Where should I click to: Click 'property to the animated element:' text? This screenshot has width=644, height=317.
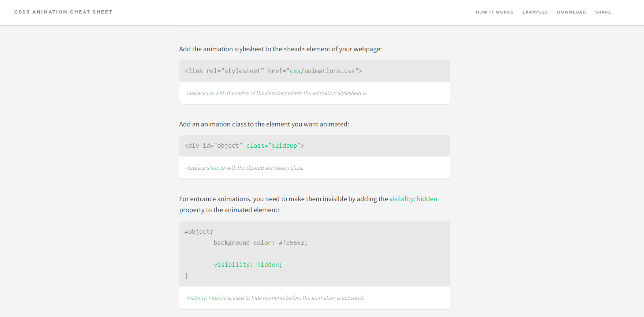coord(229,210)
